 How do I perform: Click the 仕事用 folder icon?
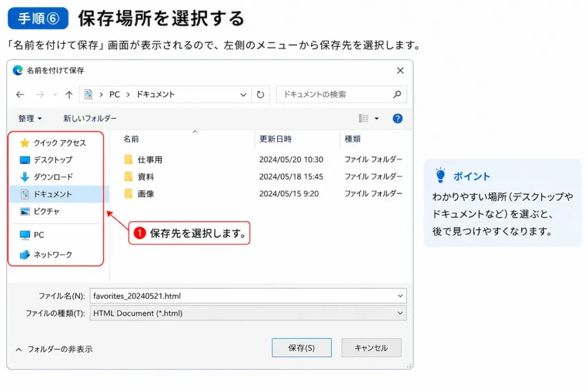[128, 160]
